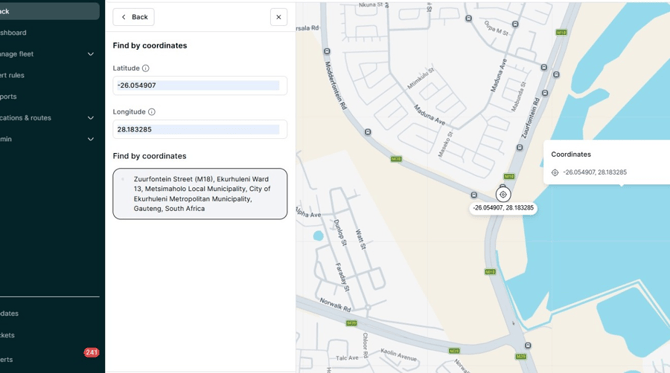Click the Coordinates popup coordinate text
670x373 pixels.
[x=595, y=173]
